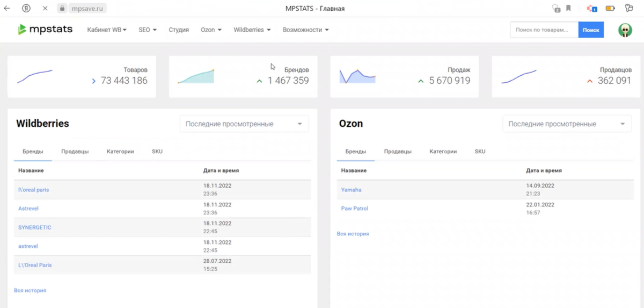Screen dimensions: 644x308
Task: Open the browser protection shield icon
Action: tap(556, 9)
